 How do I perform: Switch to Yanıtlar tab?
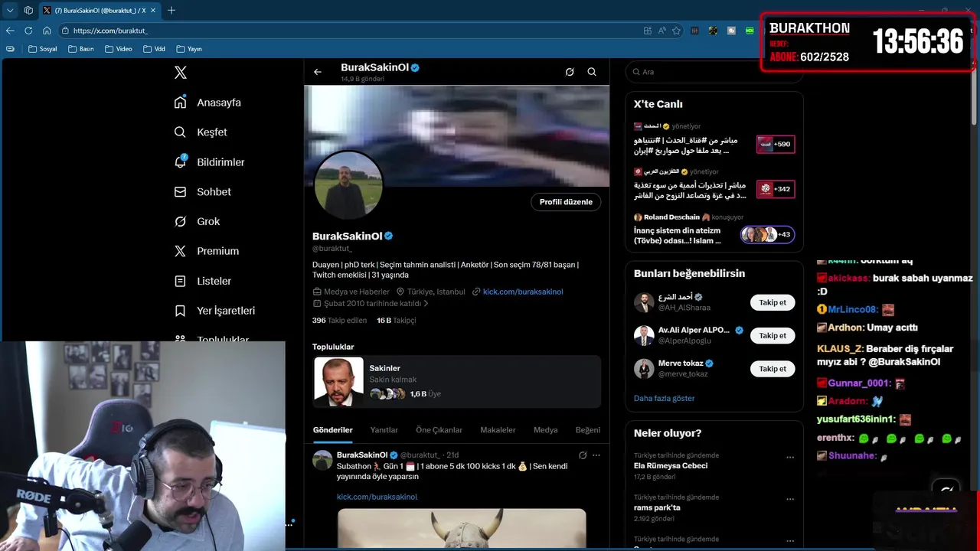(384, 430)
